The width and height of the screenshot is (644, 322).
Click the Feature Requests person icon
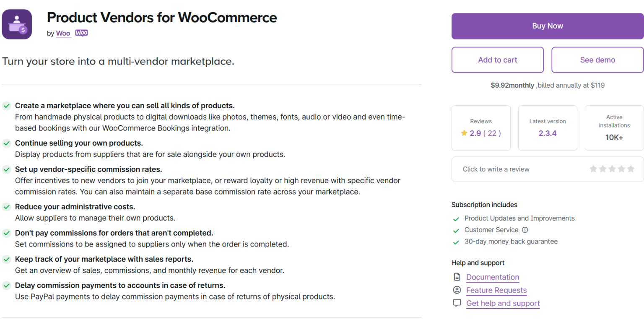point(457,290)
